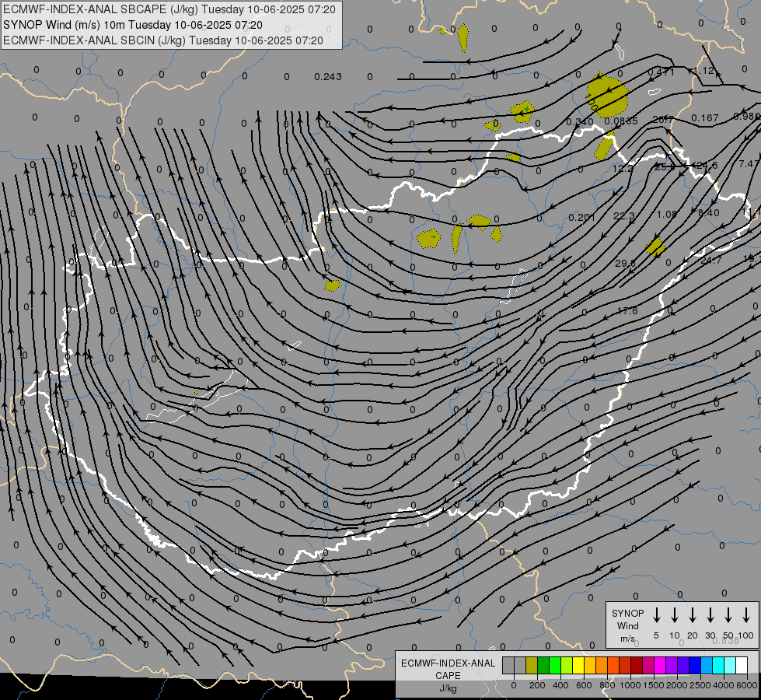The image size is (761, 700).
Task: Pick the pure blue swatch left of 2500
Action: click(x=695, y=666)
